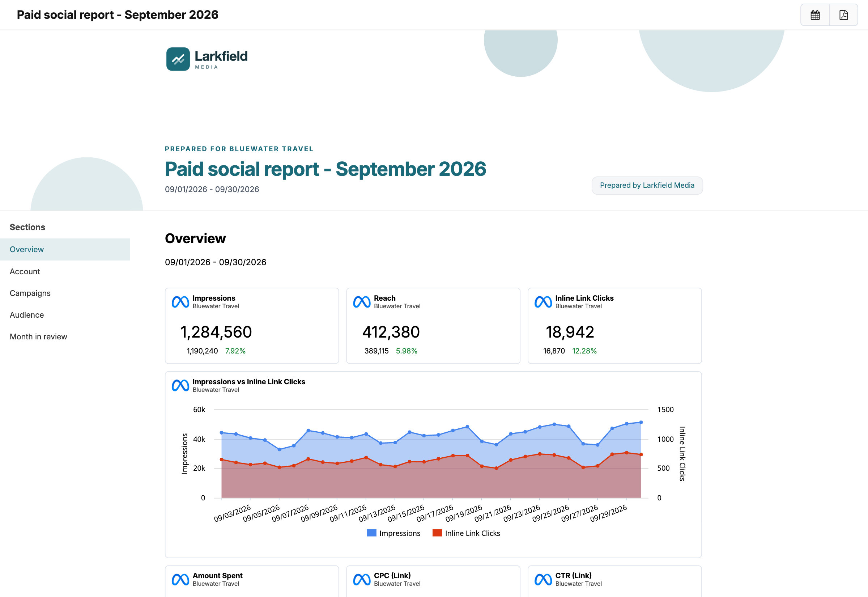
Task: Click the 7.92% change on Impressions
Action: coord(235,351)
